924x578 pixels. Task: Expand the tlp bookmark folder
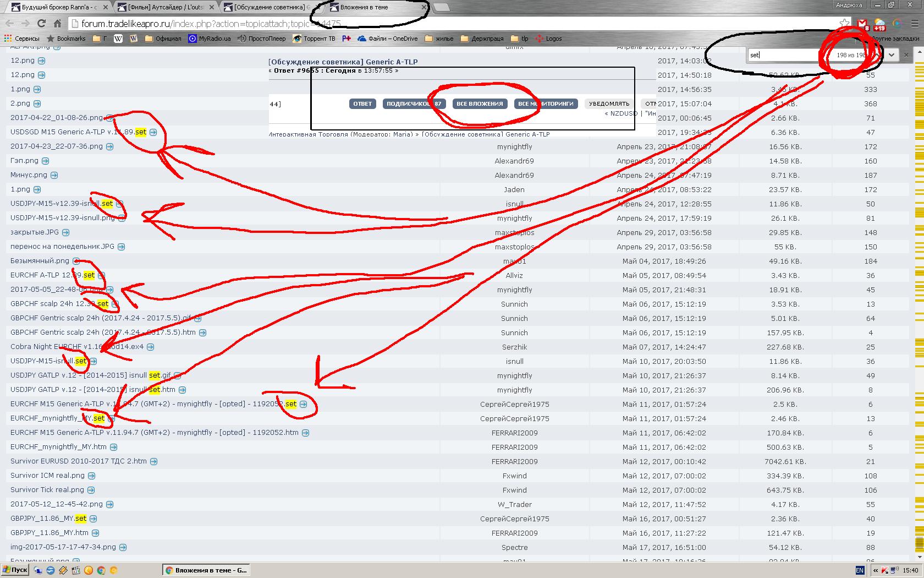click(519, 39)
